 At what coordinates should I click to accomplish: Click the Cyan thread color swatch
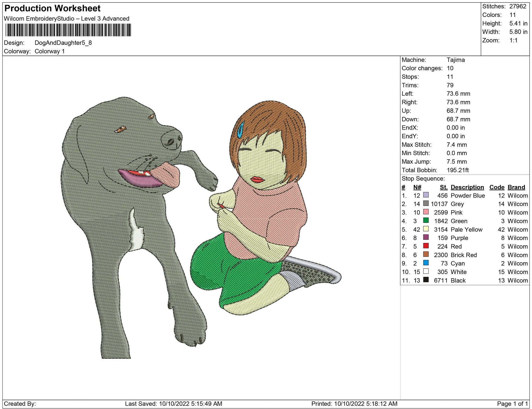[426, 263]
